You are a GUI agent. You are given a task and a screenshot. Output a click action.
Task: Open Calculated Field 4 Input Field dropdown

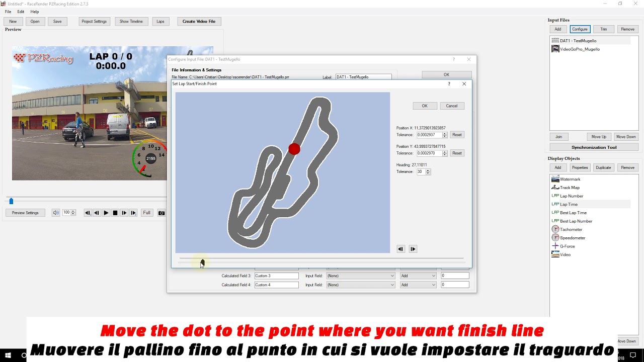(x=361, y=285)
